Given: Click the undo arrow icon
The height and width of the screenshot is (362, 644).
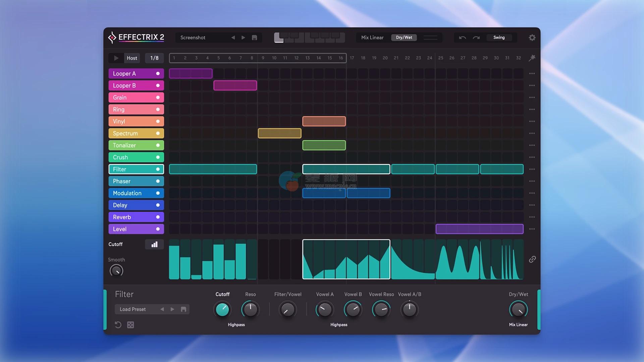Looking at the screenshot, I should tap(463, 38).
